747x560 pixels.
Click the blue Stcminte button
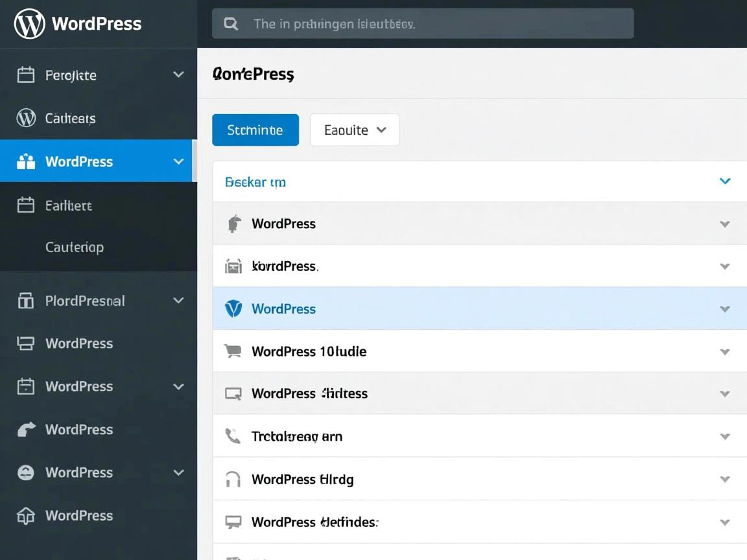pos(255,130)
